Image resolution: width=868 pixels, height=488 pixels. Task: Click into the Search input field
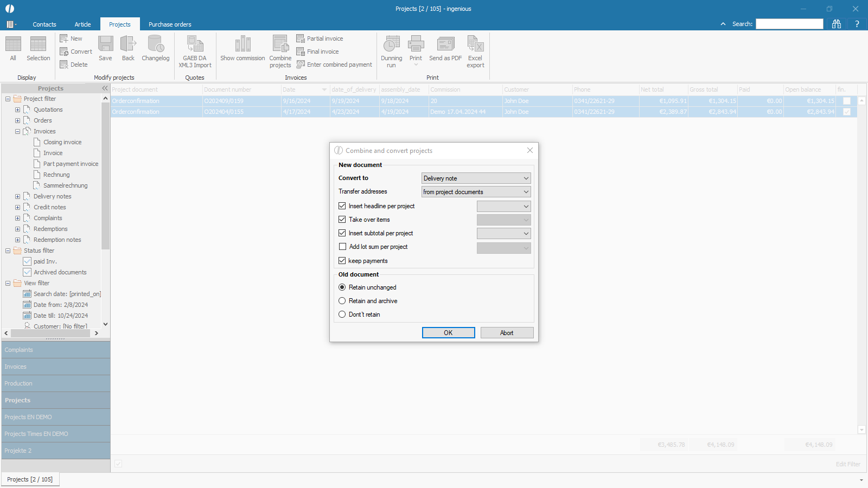(789, 24)
